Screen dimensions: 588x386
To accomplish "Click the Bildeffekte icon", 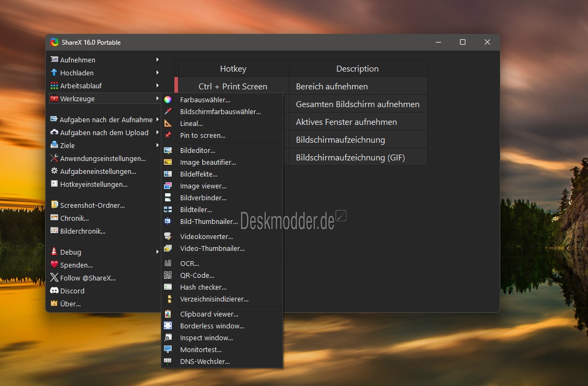I will pyautogui.click(x=168, y=174).
